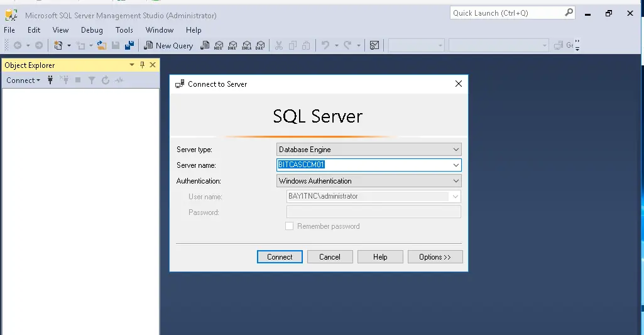Image resolution: width=644 pixels, height=335 pixels.
Task: Click the activity pulse icon in Object Explorer
Action: pos(119,80)
